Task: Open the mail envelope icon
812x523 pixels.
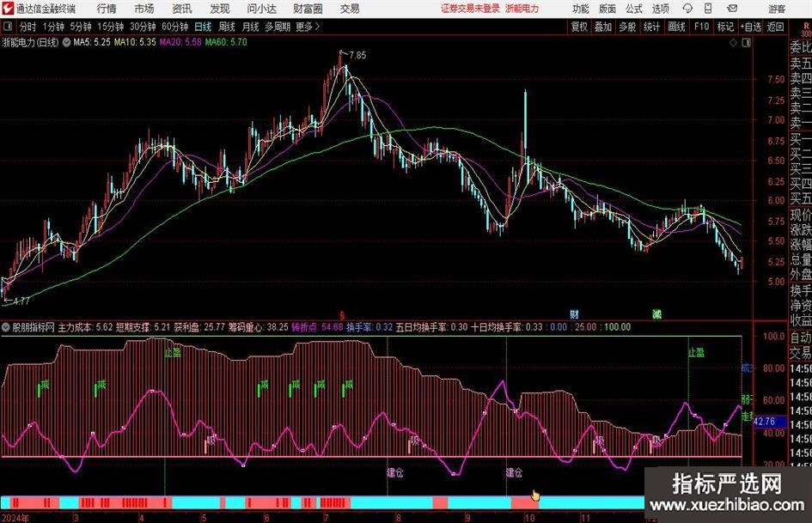Action: (x=732, y=9)
